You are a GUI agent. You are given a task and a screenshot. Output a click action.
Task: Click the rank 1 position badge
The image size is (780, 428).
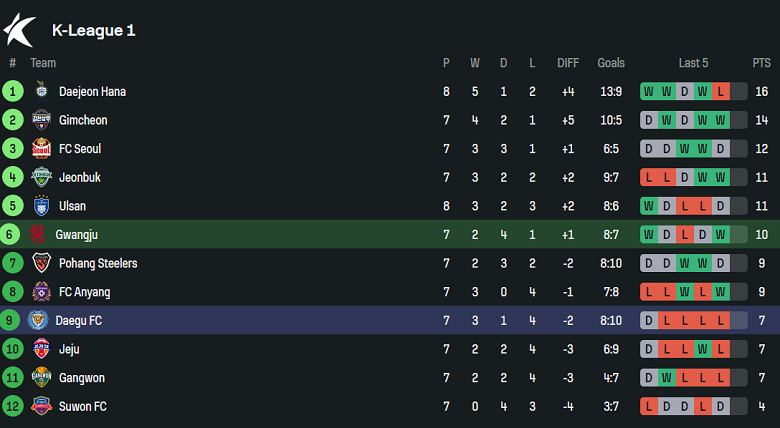pos(13,91)
